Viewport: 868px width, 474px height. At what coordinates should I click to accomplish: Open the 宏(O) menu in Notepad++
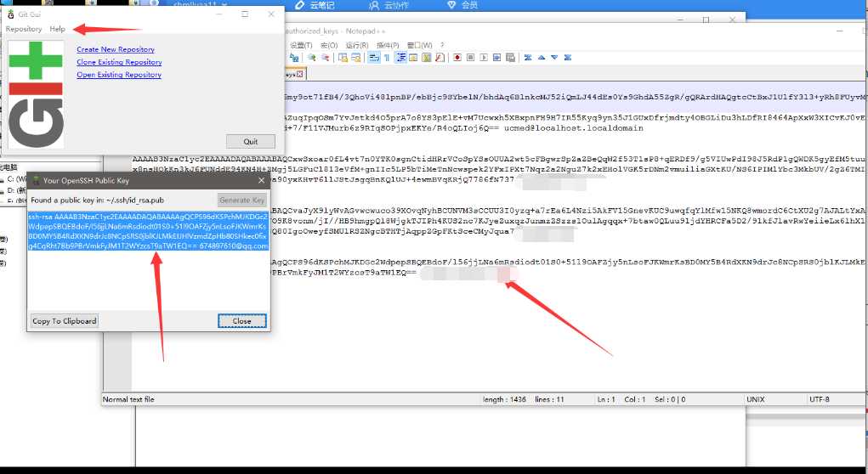pyautogui.click(x=329, y=45)
